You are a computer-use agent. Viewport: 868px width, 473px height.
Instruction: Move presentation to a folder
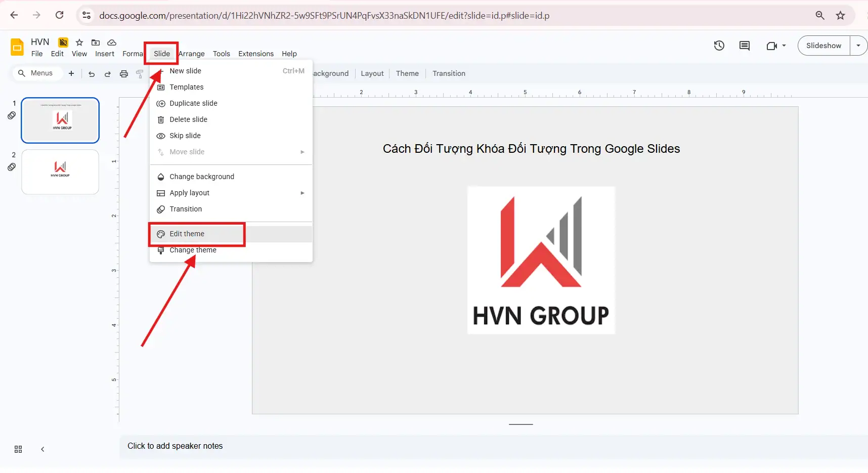[x=95, y=42]
